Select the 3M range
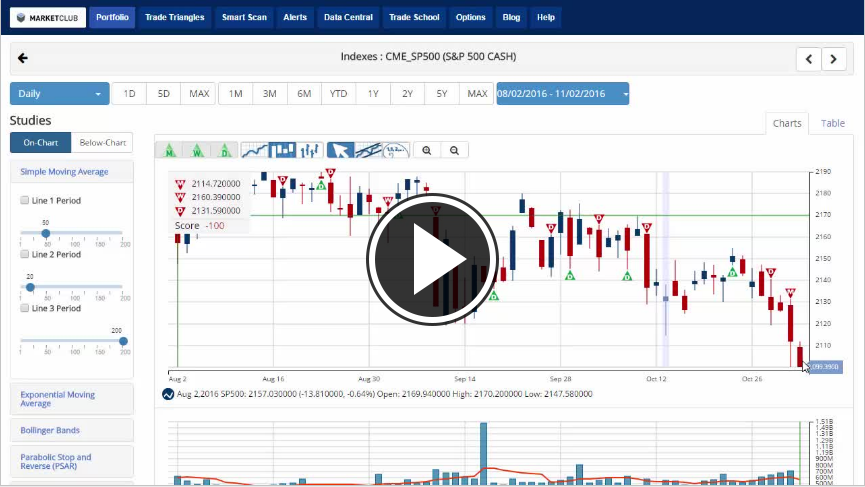Viewport: 865px width, 487px height. coord(270,94)
